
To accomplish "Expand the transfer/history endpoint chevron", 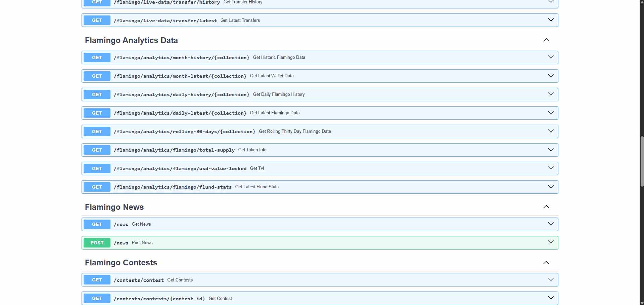I will (551, 2).
